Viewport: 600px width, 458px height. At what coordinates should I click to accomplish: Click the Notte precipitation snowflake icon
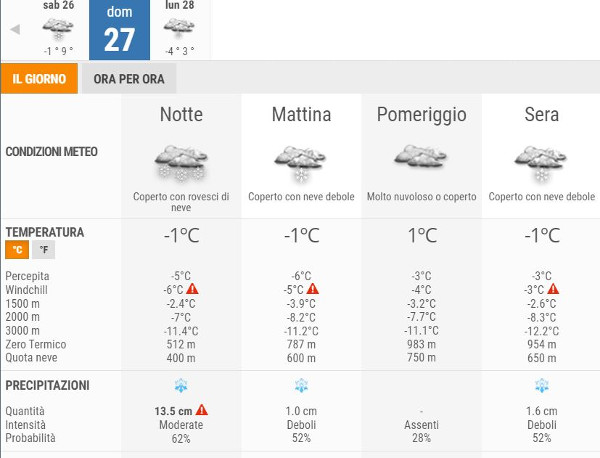point(181,386)
